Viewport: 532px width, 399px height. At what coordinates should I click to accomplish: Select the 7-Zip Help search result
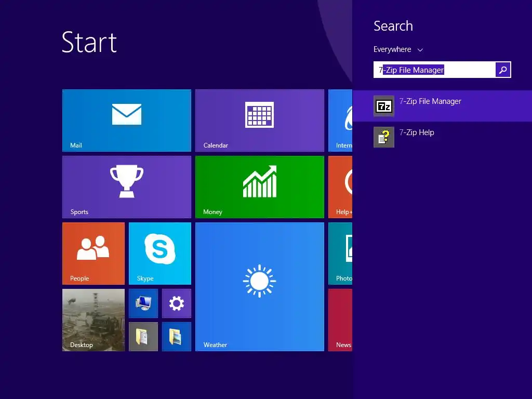(x=442, y=137)
